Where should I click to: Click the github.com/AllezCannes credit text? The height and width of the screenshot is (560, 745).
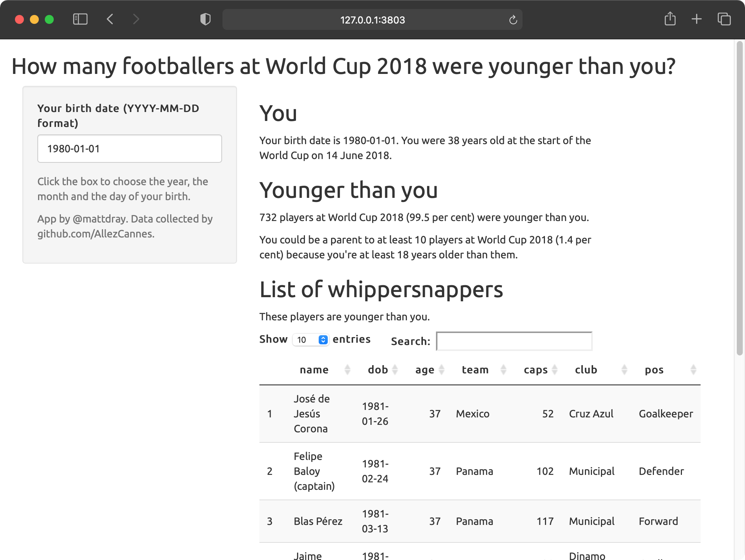click(95, 234)
